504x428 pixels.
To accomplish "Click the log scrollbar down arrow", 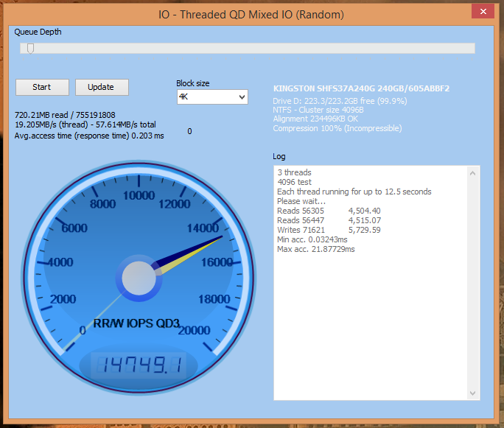I will 472,393.
